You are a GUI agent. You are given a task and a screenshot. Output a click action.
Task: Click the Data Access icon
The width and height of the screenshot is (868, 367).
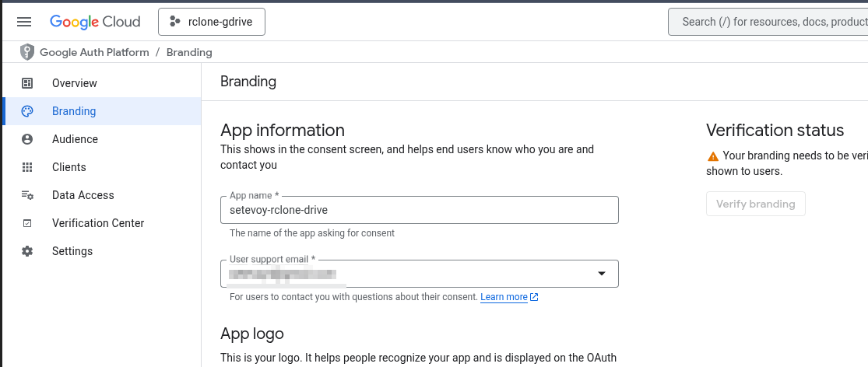(x=27, y=195)
